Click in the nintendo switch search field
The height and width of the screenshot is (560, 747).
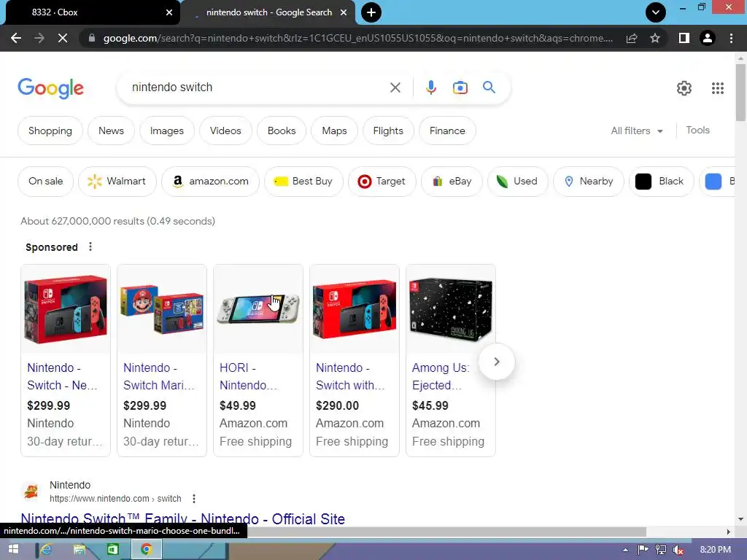click(x=258, y=87)
